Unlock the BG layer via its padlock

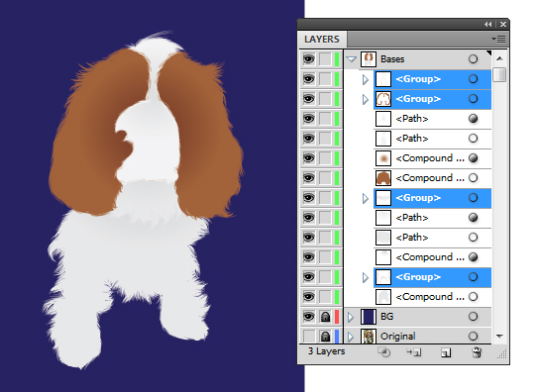(x=325, y=317)
